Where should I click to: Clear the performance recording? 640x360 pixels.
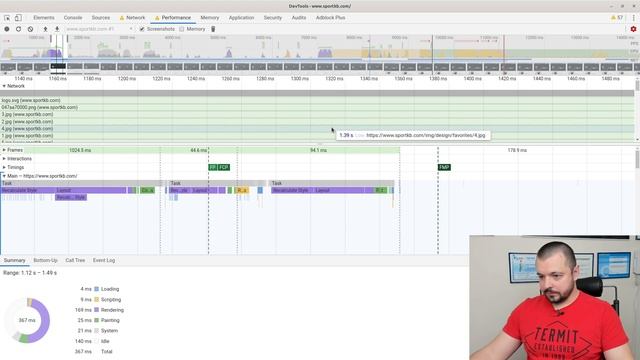(x=30, y=29)
